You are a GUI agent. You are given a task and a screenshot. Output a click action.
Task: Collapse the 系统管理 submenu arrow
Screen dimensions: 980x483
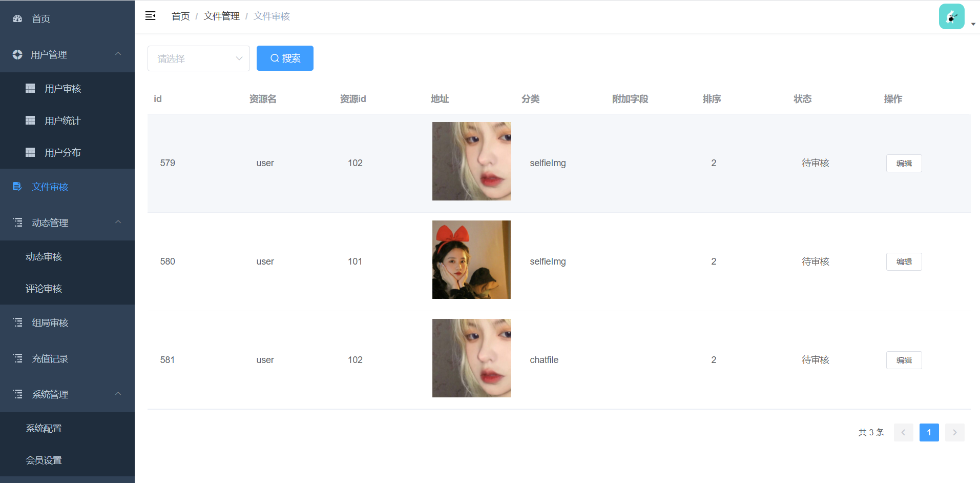pos(118,394)
